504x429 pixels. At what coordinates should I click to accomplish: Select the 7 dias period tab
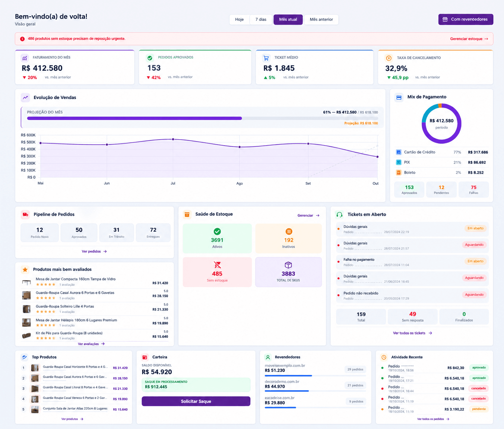pos(261,19)
